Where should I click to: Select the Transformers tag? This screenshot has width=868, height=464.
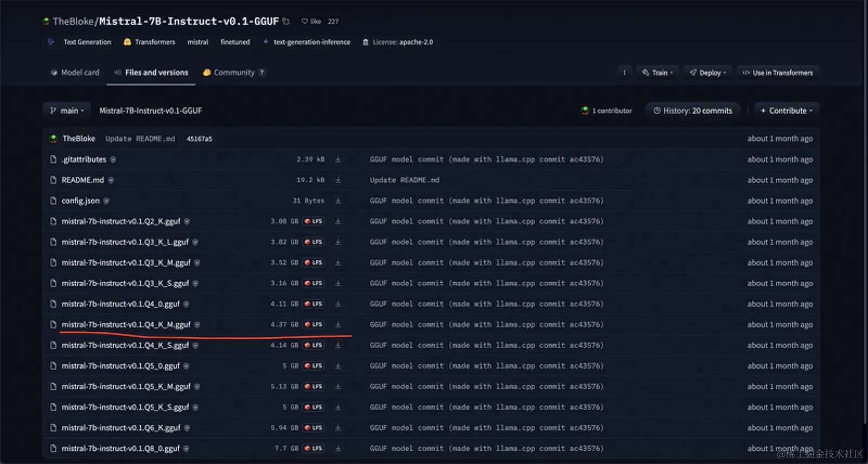click(x=149, y=42)
